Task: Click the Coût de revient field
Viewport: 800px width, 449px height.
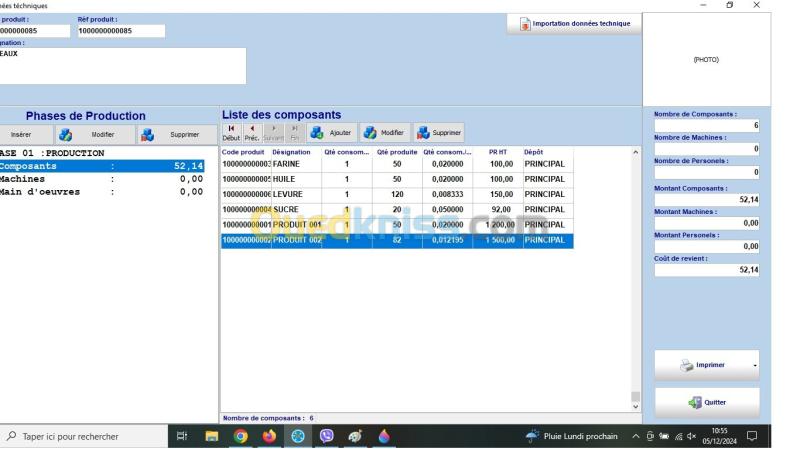Action: [707, 270]
